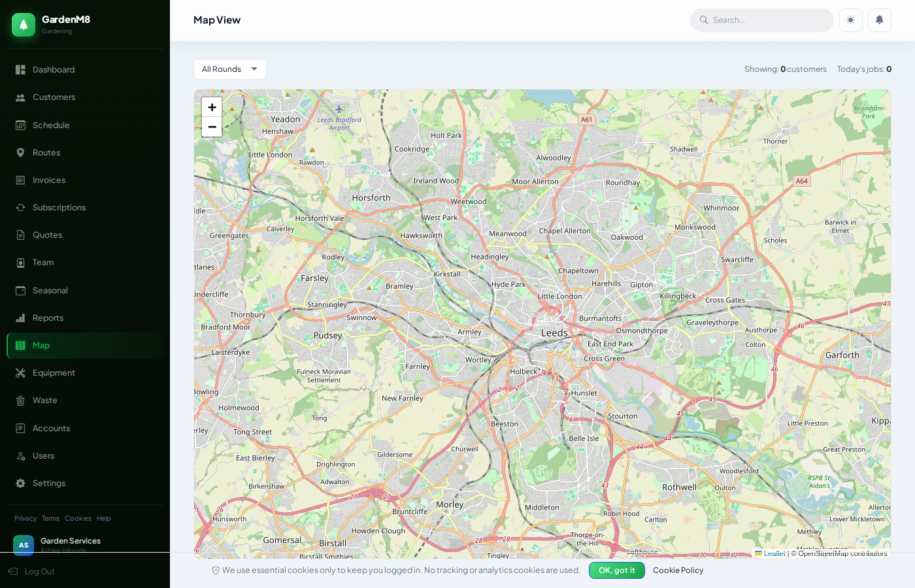Zoom in using the map plus control

[x=212, y=106]
